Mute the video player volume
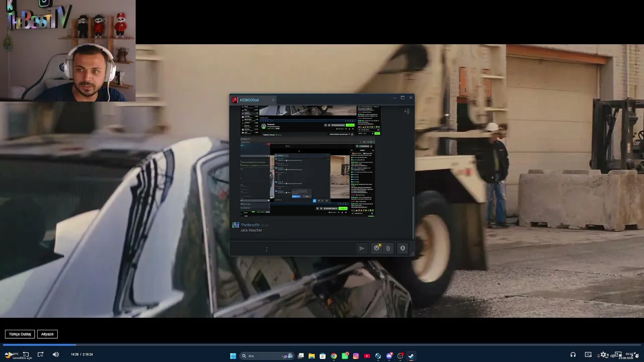Viewport: 644px width, 362px height. point(55,354)
